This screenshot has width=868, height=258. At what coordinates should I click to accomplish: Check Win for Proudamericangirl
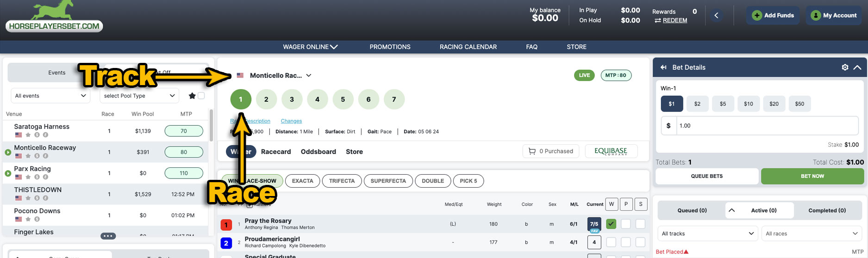click(x=611, y=242)
